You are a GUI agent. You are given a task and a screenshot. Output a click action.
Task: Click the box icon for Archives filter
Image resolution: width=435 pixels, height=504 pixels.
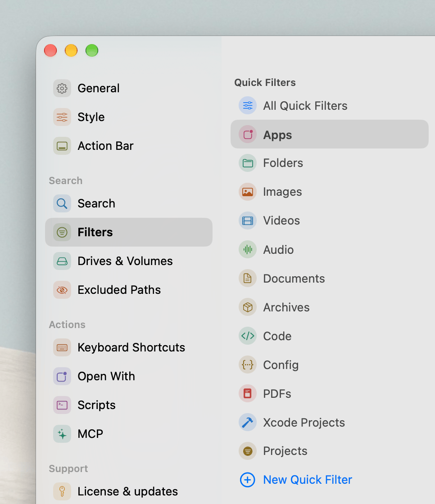point(248,307)
